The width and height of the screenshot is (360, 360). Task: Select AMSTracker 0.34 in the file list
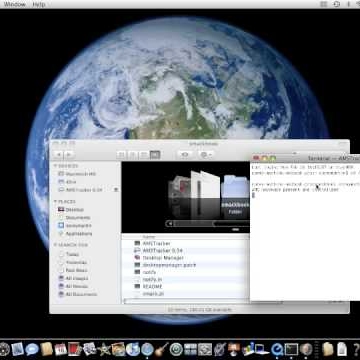pos(185,251)
